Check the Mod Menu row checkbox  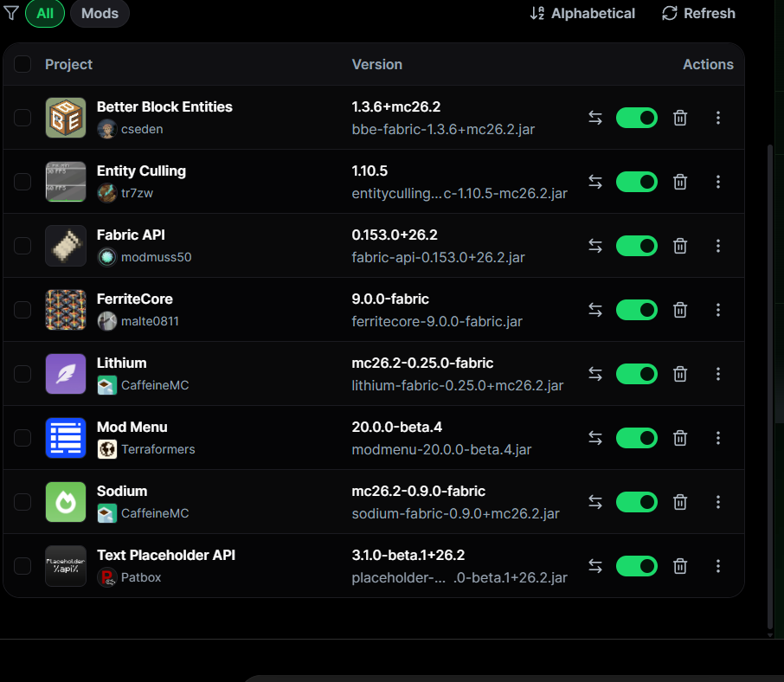coord(22,437)
